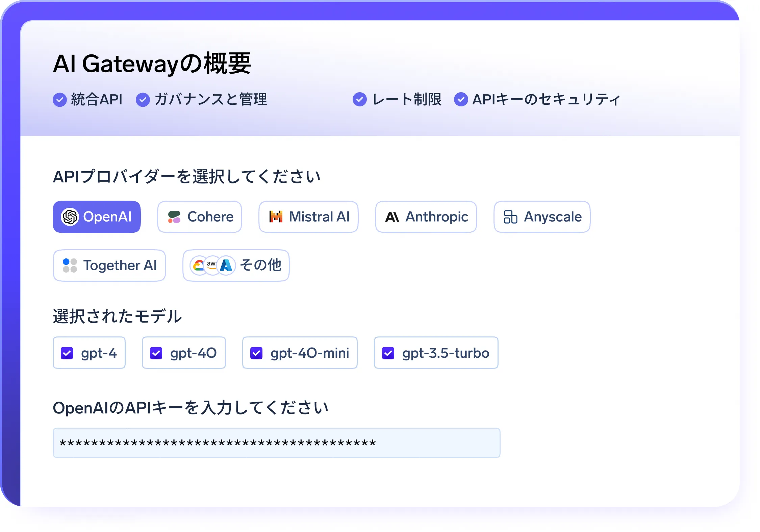Image resolution: width=760 pixels, height=532 pixels.
Task: Select the Mistral AI provider
Action: click(308, 217)
